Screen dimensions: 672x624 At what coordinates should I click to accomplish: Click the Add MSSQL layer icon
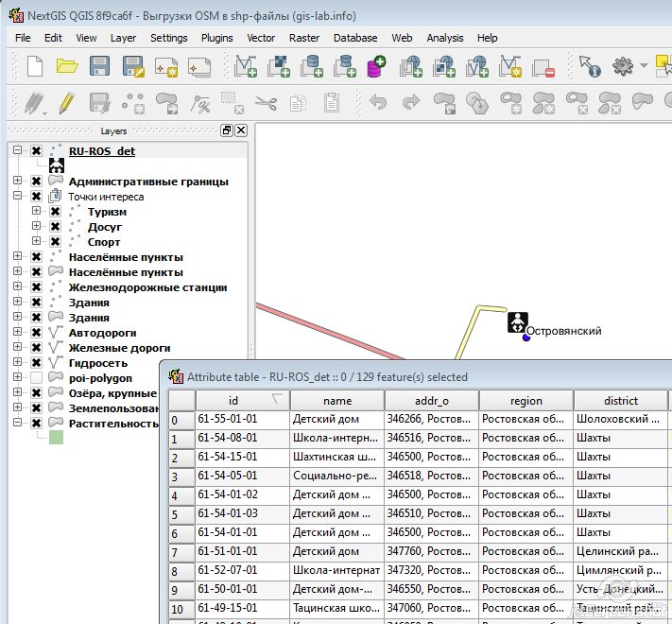pyautogui.click(x=377, y=66)
